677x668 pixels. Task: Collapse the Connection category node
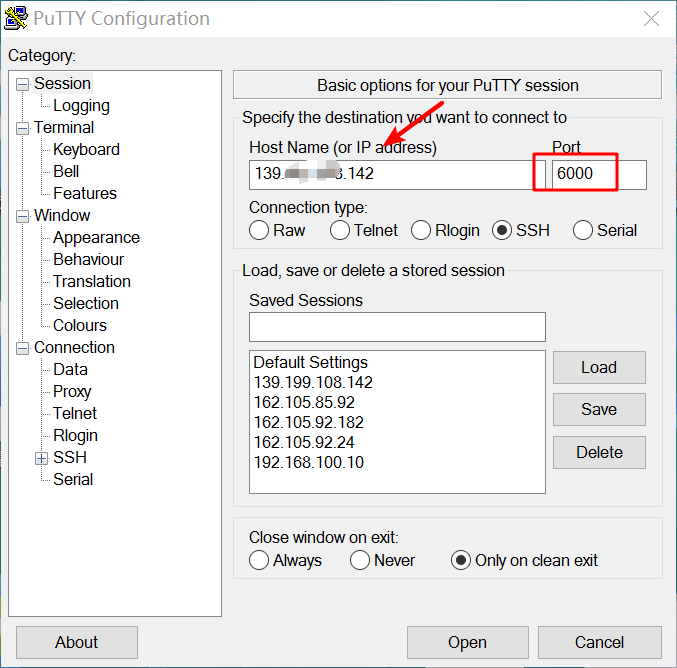[22, 348]
